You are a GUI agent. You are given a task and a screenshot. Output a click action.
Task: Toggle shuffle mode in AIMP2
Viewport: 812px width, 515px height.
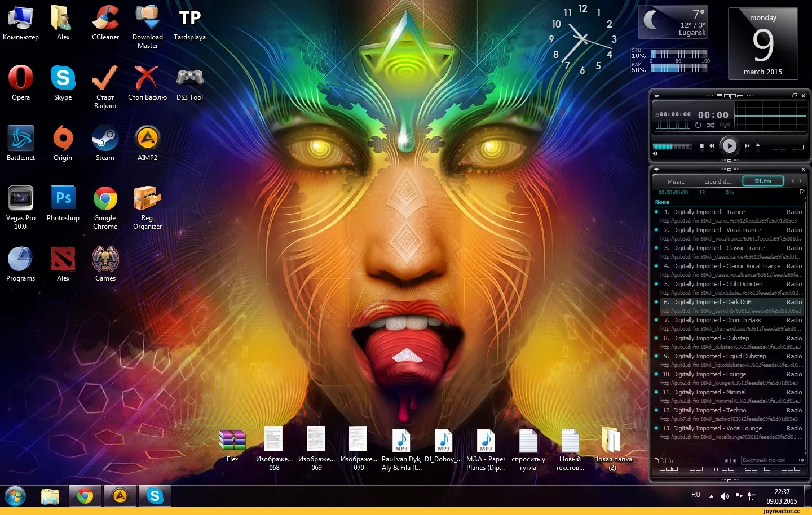710,125
